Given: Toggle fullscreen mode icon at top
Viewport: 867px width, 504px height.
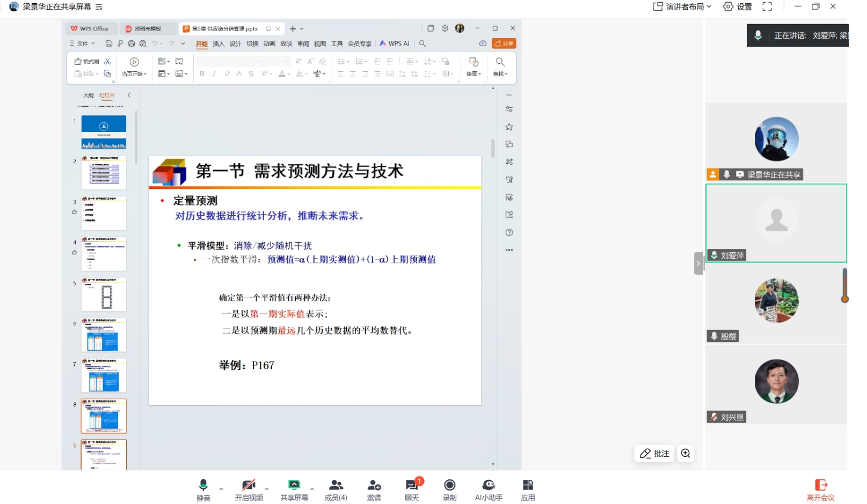Looking at the screenshot, I should pos(767,7).
